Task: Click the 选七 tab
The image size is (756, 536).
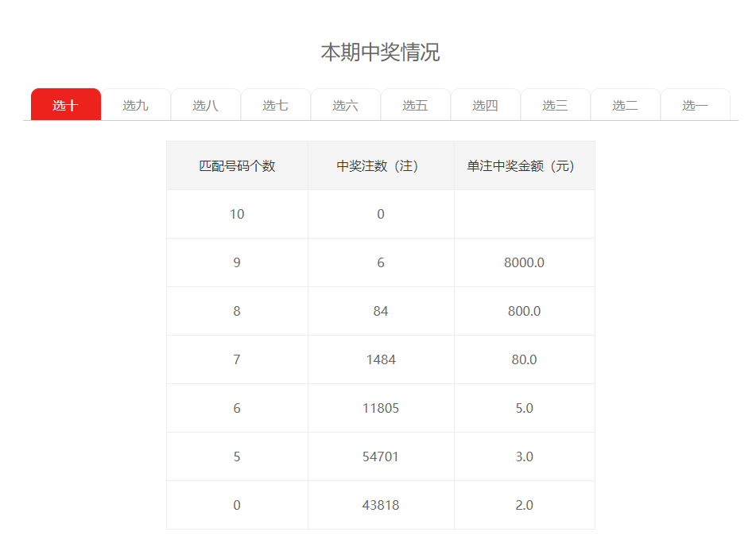Action: [276, 105]
